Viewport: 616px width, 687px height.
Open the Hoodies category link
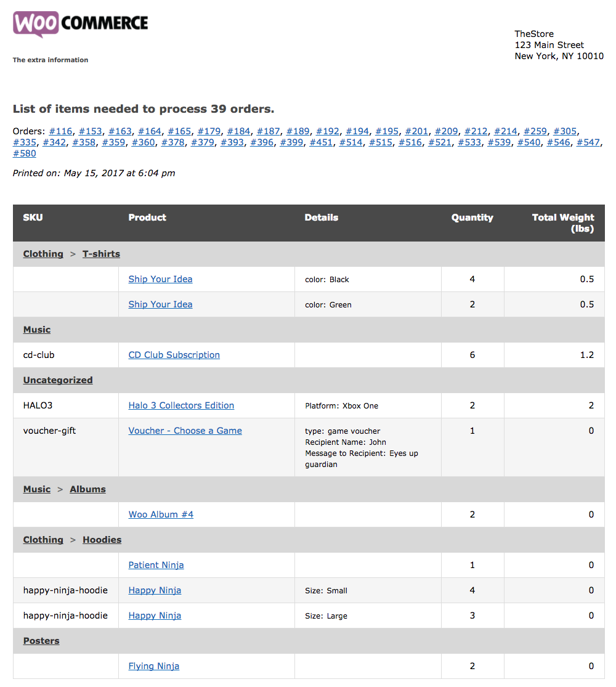(102, 540)
